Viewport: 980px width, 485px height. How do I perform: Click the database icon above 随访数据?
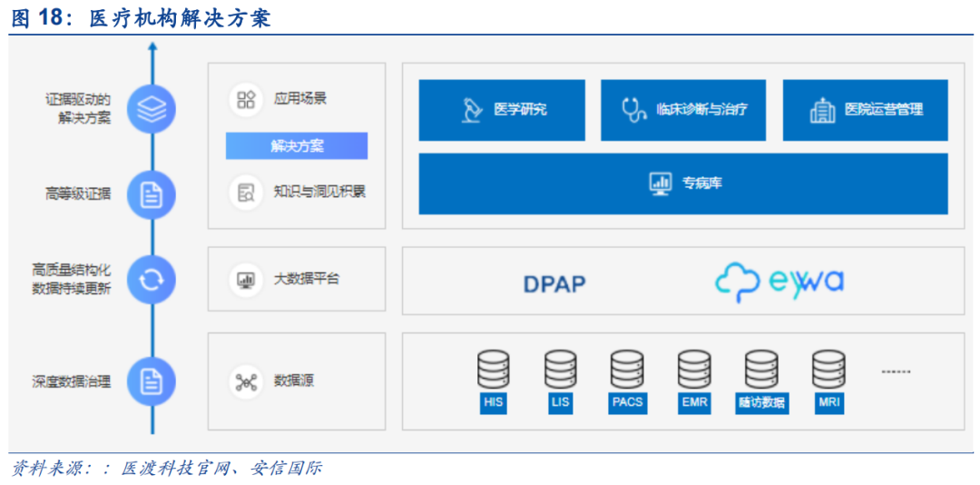[760, 370]
